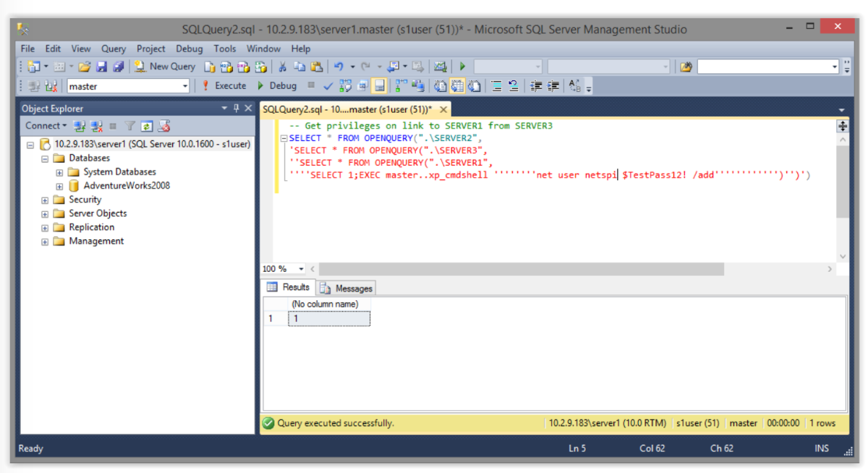Click the Save diskette icon

point(101,67)
